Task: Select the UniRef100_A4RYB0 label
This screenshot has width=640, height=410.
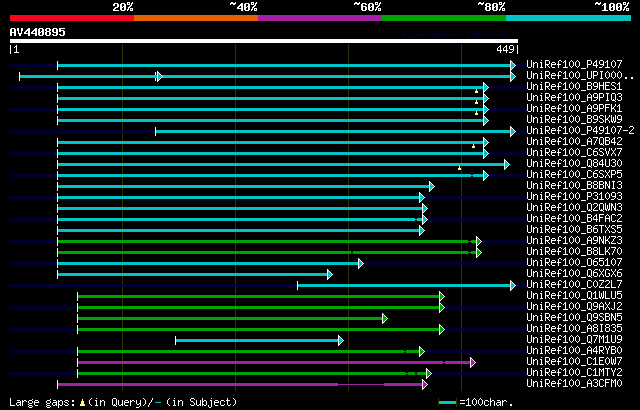Action: (574, 351)
